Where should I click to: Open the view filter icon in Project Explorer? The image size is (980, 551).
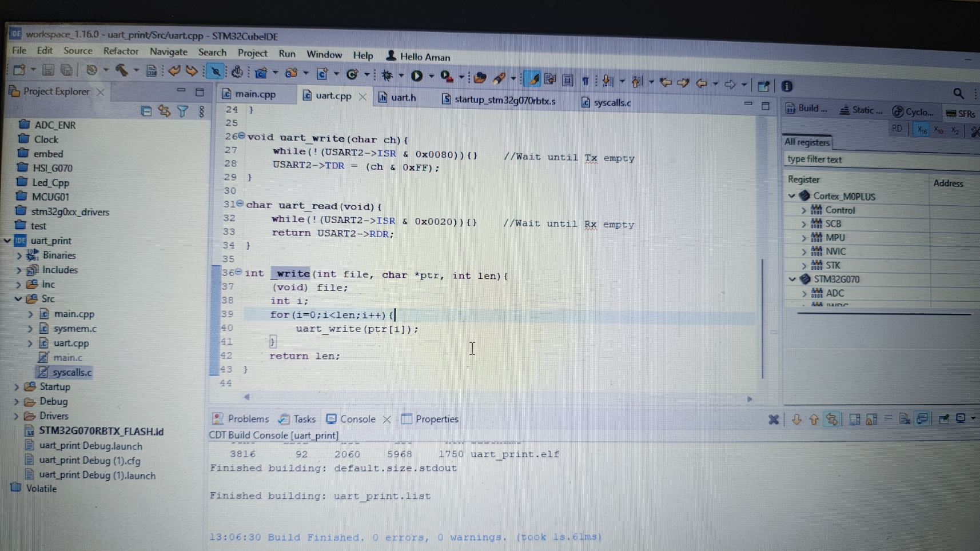[x=182, y=111]
